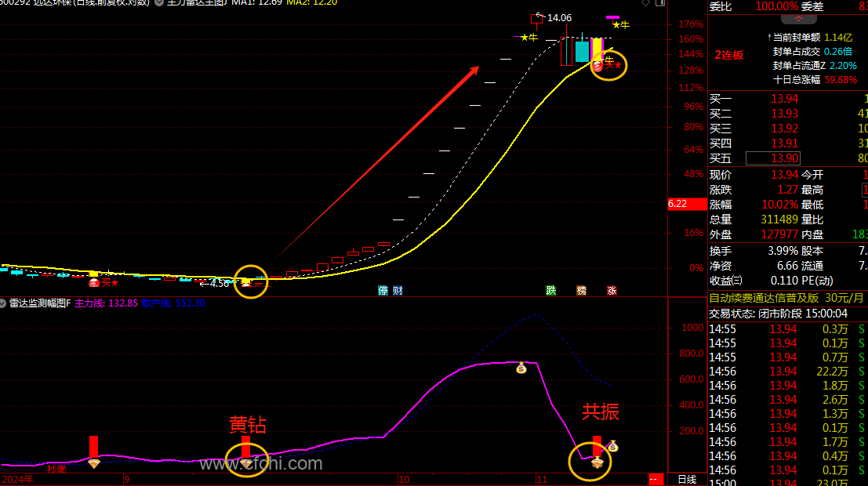Screen dimensions: 868x486
Task: Click the 涨幅 10.02% value
Action: tap(780, 205)
